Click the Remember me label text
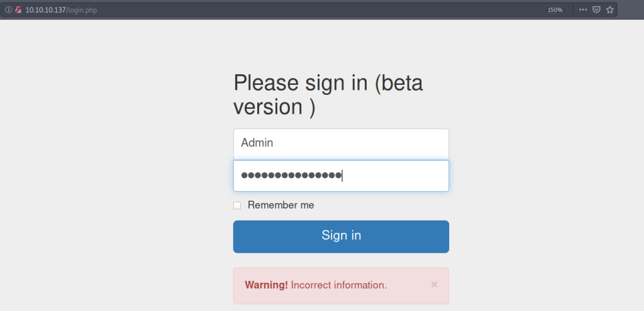644x311 pixels. 280,205
